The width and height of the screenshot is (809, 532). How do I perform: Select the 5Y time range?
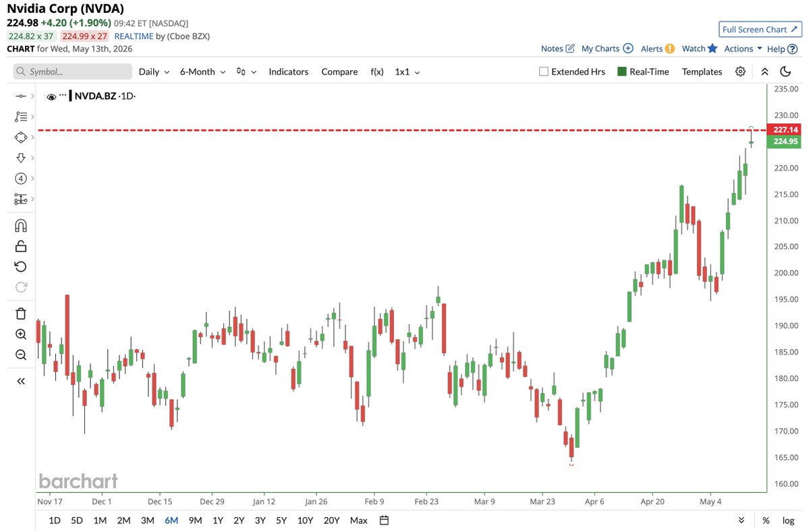coord(281,520)
